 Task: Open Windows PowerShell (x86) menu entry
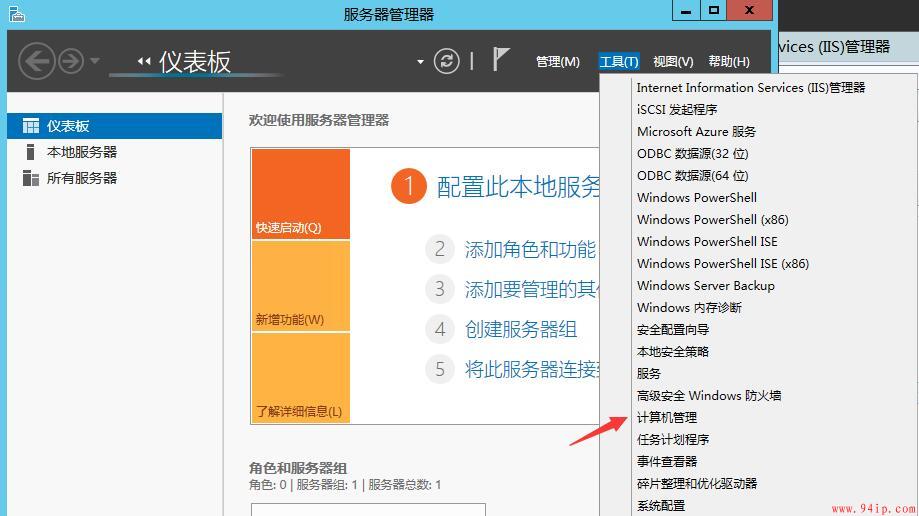pos(713,220)
